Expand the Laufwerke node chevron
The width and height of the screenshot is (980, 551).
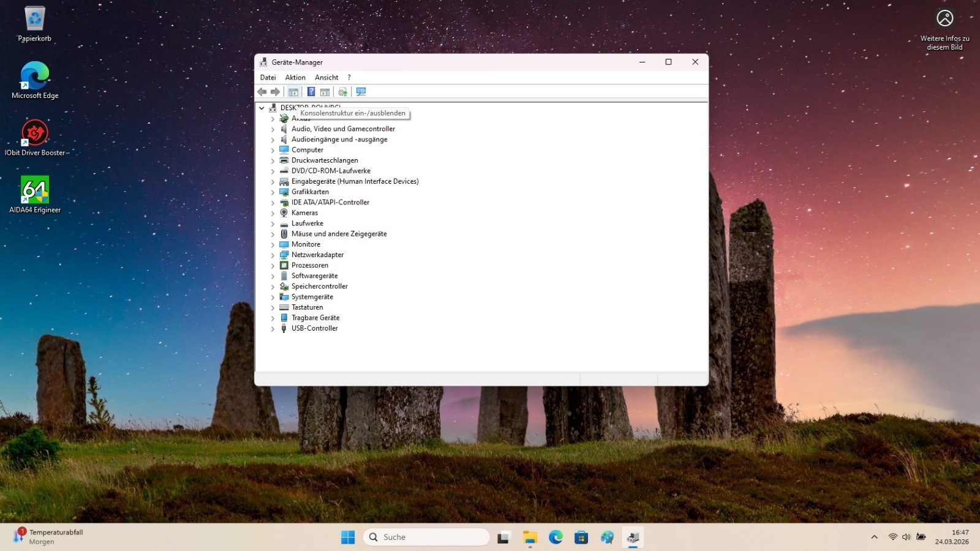(273, 223)
